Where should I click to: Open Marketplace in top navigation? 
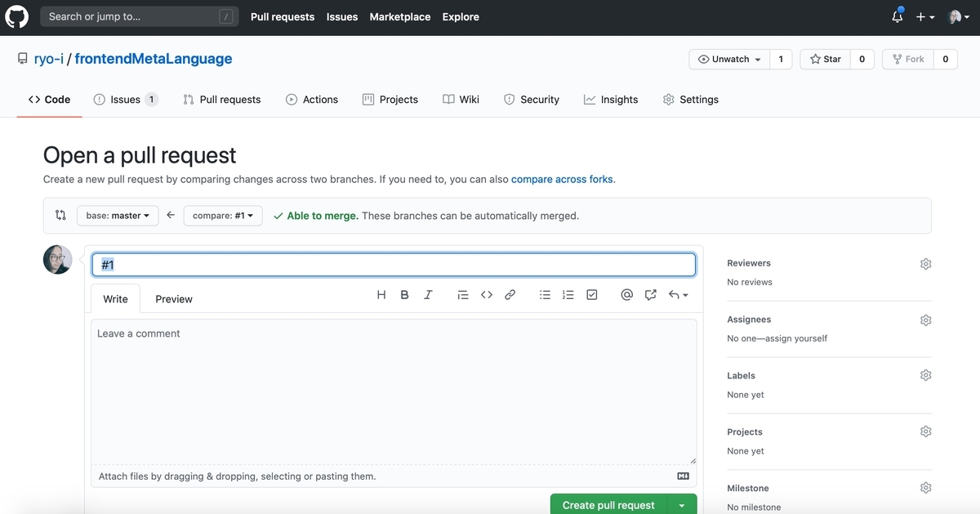coord(400,16)
